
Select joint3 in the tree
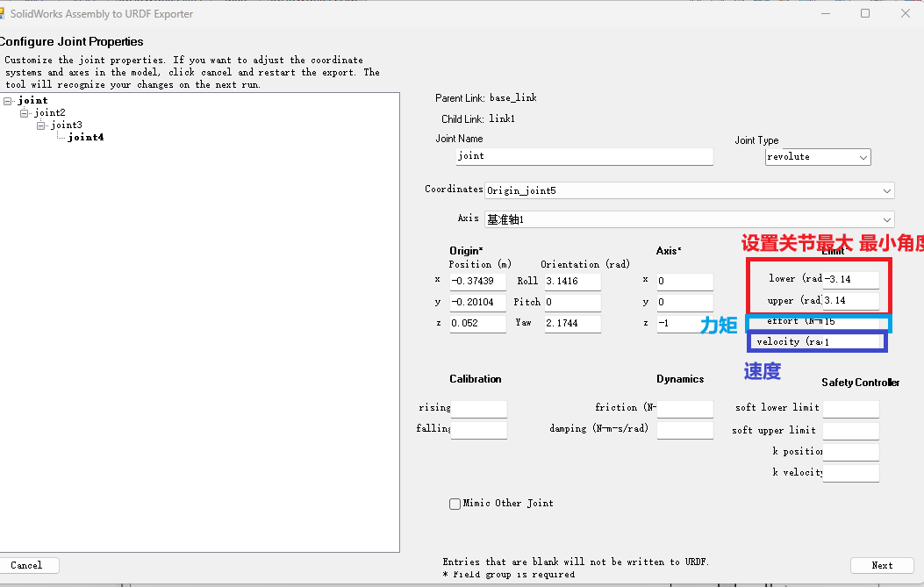66,125
